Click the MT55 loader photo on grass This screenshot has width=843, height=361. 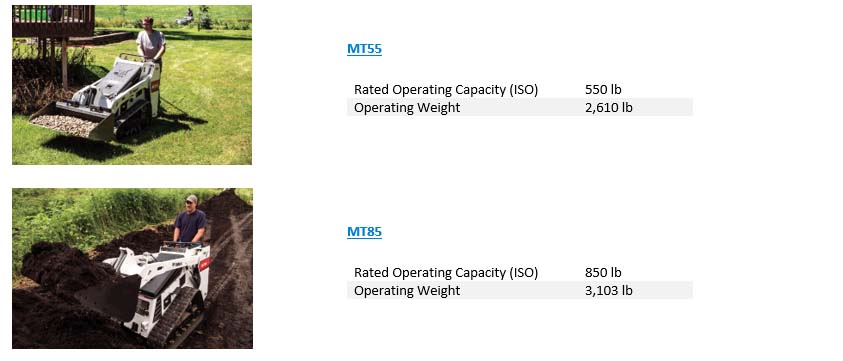132,85
